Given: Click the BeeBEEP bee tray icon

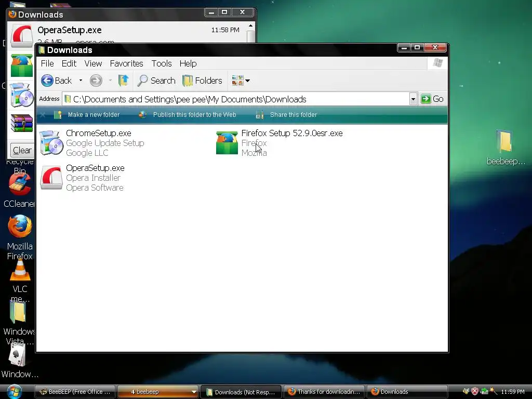Looking at the screenshot, I should (465, 392).
